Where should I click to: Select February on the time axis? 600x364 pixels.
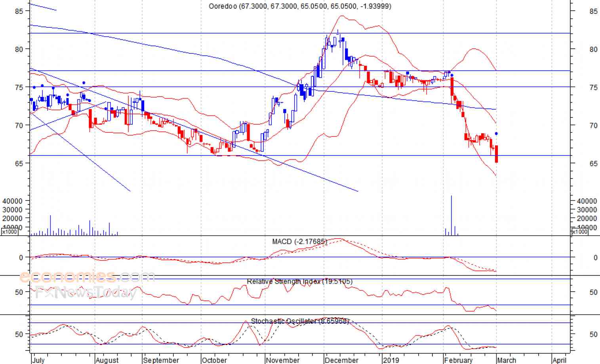[x=458, y=360]
